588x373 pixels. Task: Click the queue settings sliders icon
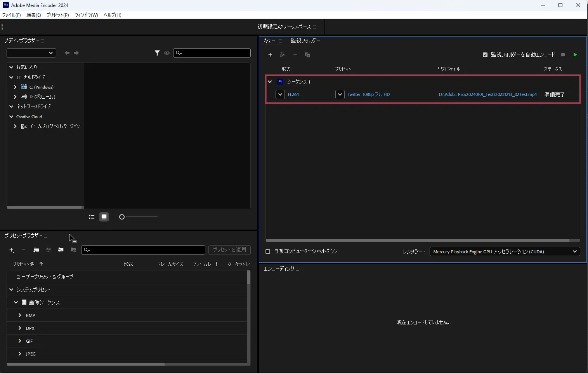283,55
